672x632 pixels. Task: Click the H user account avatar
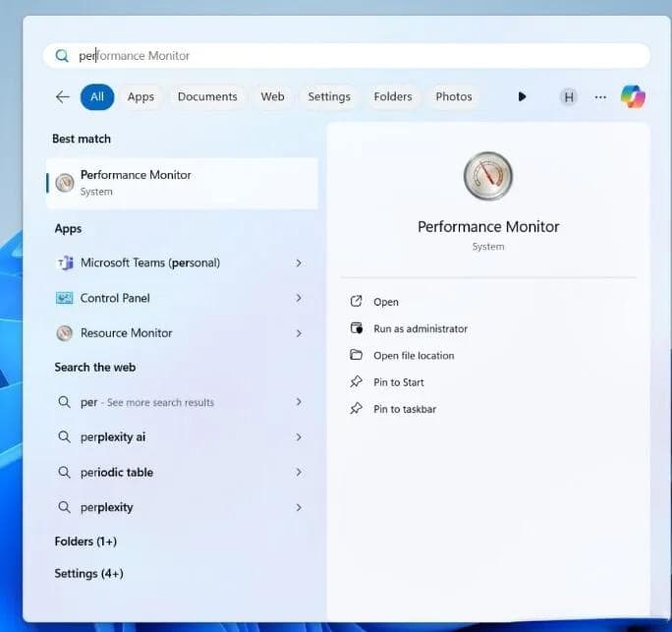pos(569,97)
